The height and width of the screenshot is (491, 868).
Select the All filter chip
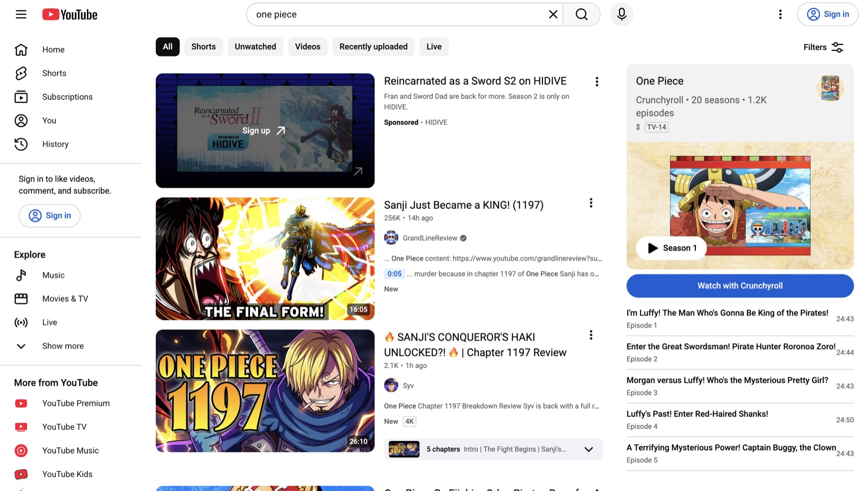pyautogui.click(x=168, y=47)
